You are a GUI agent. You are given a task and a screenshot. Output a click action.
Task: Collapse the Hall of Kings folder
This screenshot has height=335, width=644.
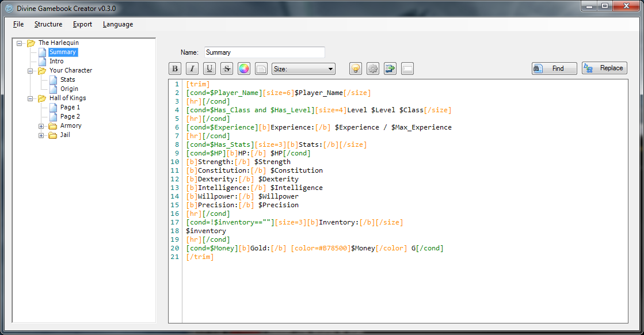pos(30,98)
